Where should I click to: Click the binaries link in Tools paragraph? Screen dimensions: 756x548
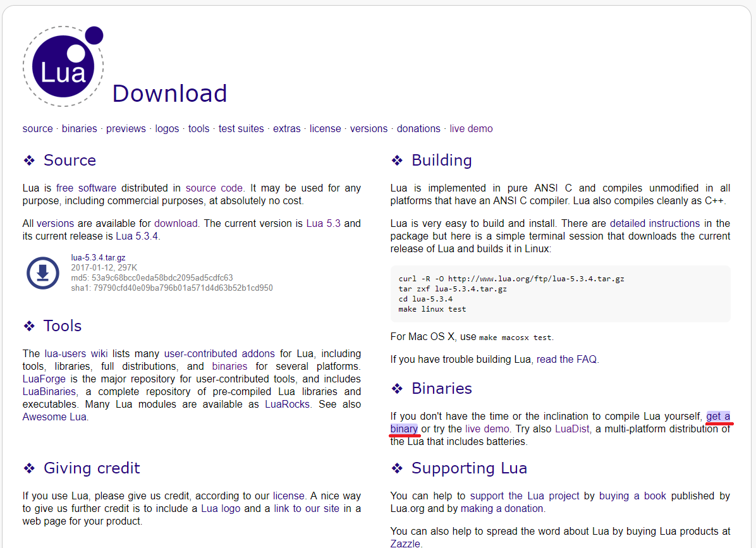[x=229, y=367]
